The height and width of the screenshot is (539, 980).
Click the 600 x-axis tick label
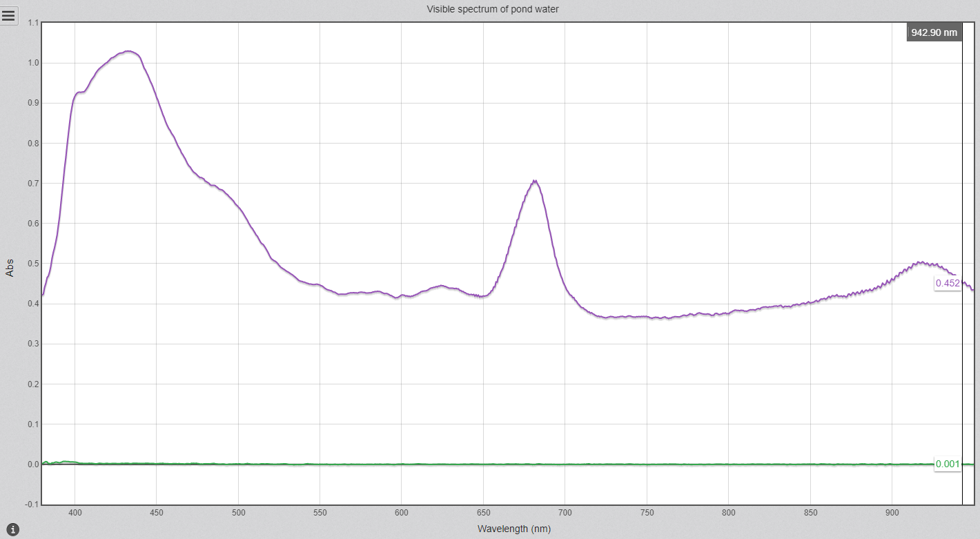[x=402, y=513]
